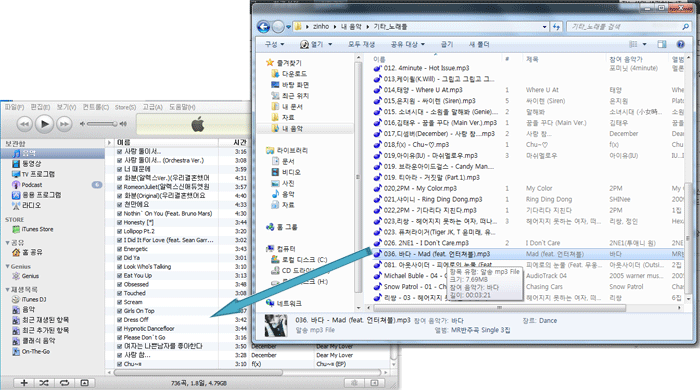Image resolution: width=700 pixels, height=390 pixels.
Task: Uncheck the Obsessed song checkbox
Action: (120, 284)
